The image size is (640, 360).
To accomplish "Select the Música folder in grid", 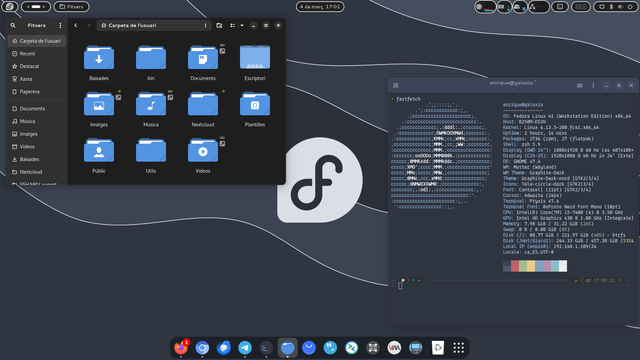I will tap(151, 104).
